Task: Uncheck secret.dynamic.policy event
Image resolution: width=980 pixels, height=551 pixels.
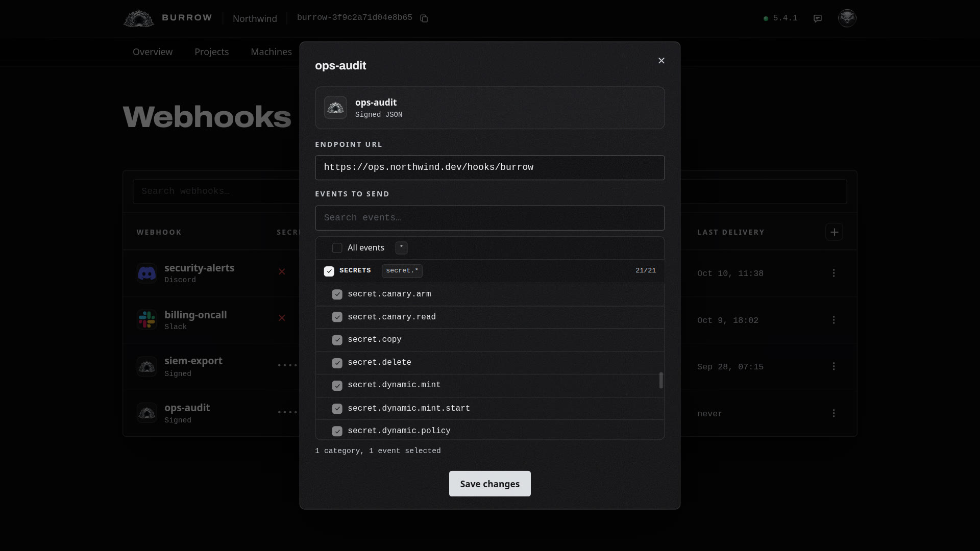Action: [337, 431]
